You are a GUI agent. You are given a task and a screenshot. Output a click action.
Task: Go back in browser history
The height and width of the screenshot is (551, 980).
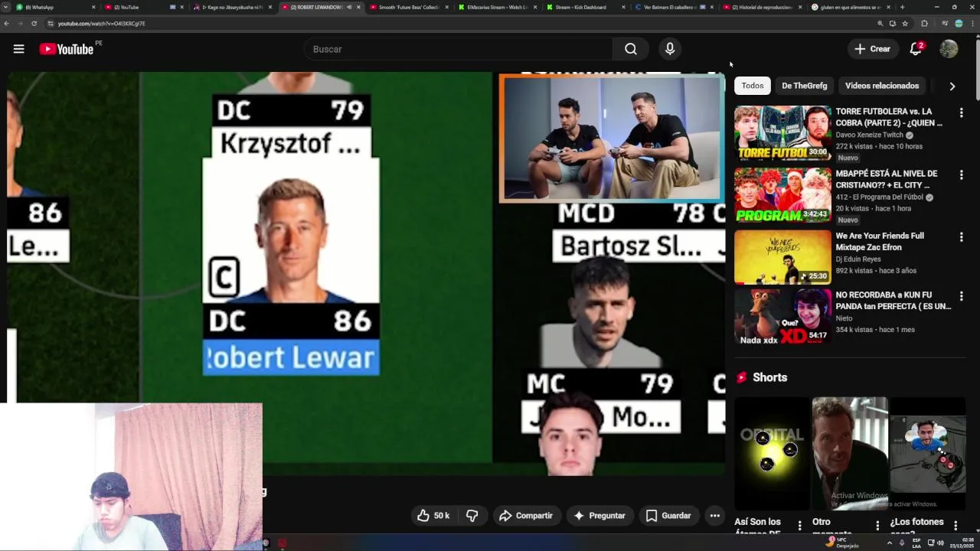(7, 24)
